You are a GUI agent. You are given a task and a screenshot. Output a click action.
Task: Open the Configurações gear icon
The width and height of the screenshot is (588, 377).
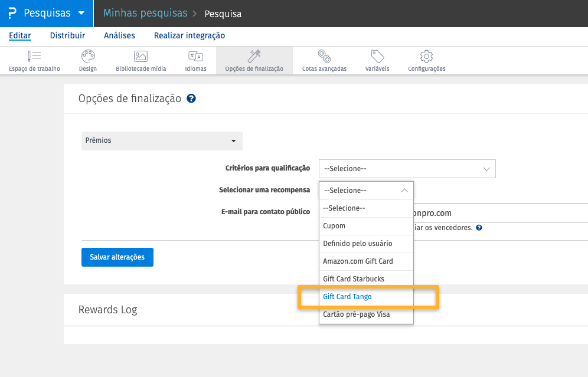[x=426, y=57]
